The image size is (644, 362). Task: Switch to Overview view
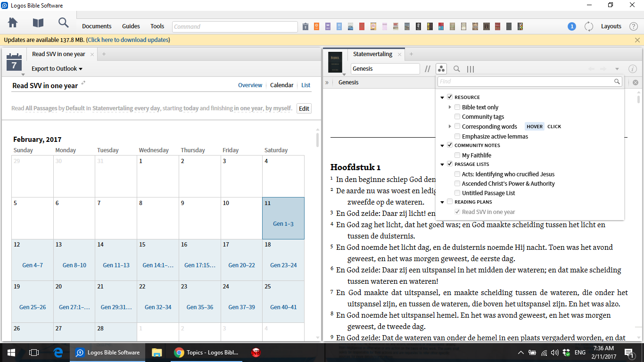tap(250, 85)
